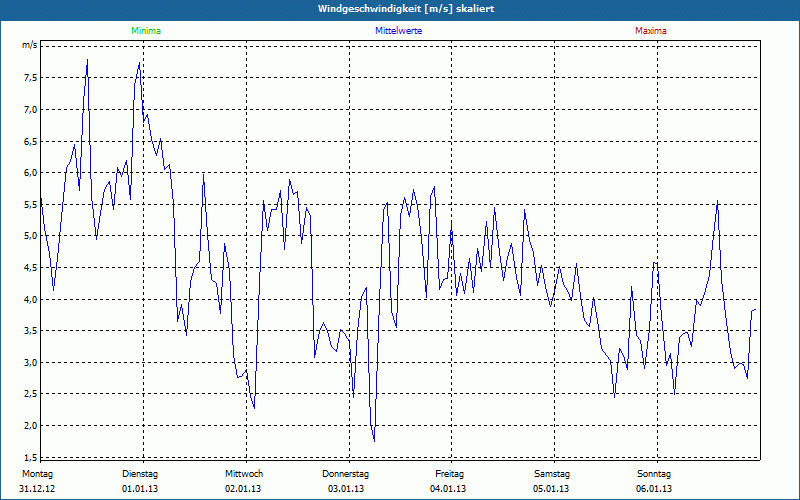Viewport: 800px width, 500px height.
Task: Click the Sonntag day label
Action: pos(654,474)
